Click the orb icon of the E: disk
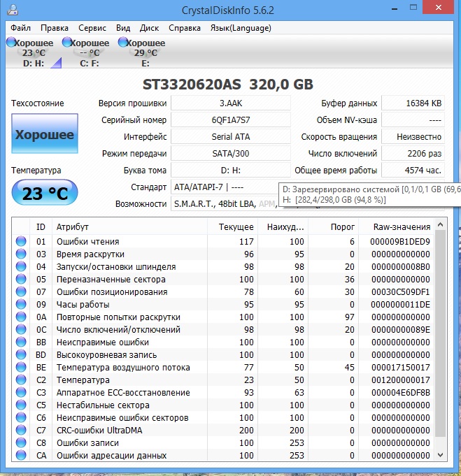Viewport: 461px width, 476px height. tap(123, 43)
